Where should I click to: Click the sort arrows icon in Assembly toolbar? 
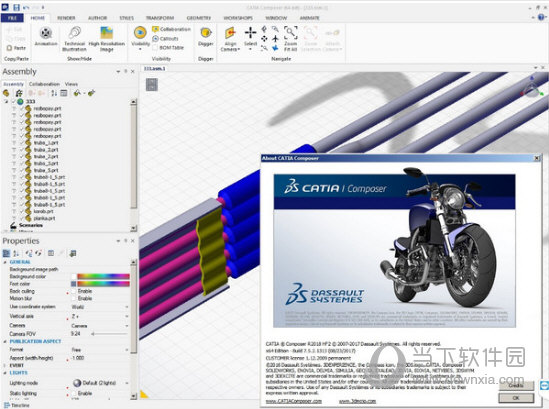[54, 93]
